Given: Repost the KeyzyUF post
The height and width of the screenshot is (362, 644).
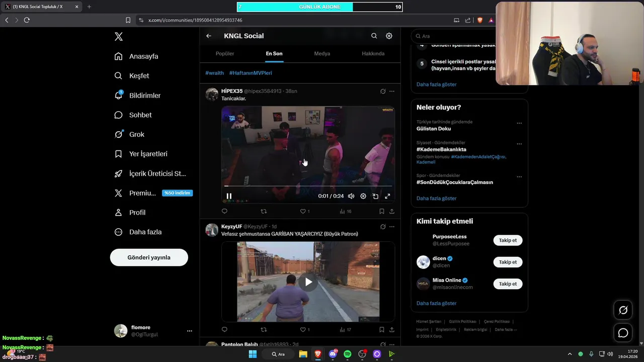Looking at the screenshot, I should click(x=264, y=330).
